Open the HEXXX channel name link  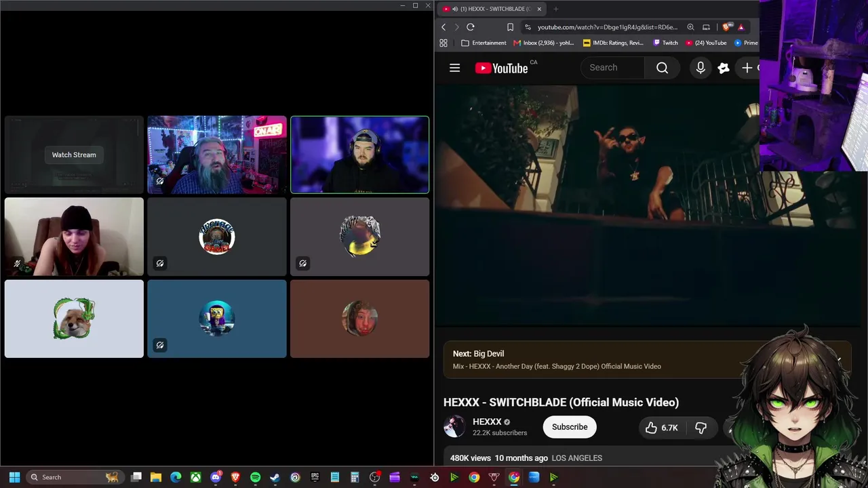point(487,422)
